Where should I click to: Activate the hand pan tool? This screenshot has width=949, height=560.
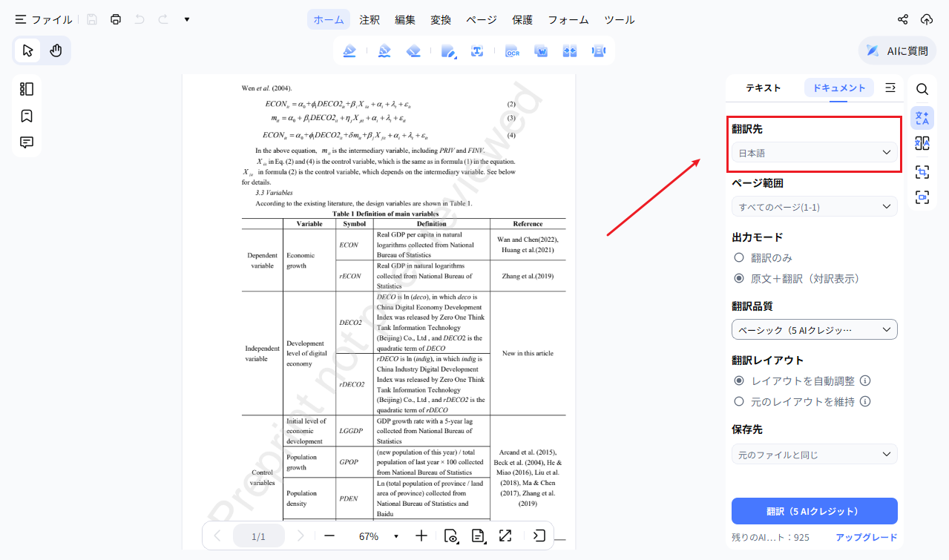coord(56,50)
